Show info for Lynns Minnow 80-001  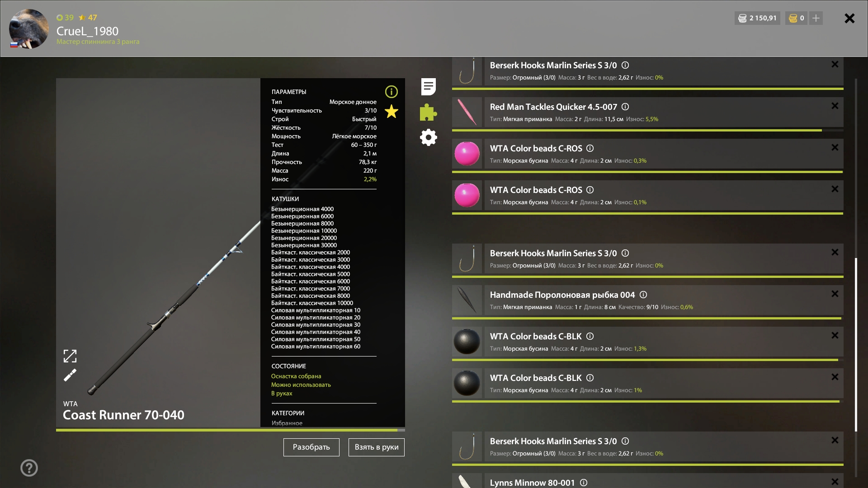(x=584, y=483)
